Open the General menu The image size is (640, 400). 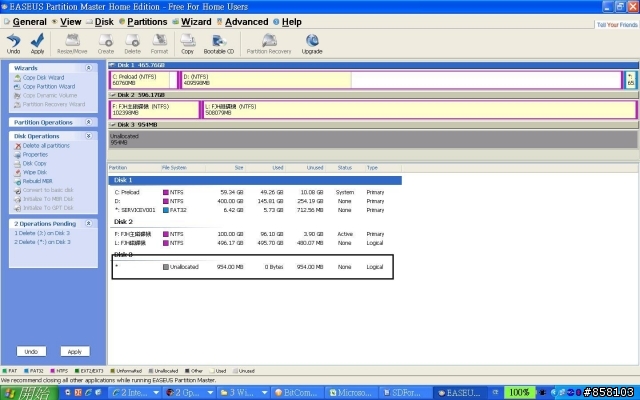pyautogui.click(x=25, y=22)
